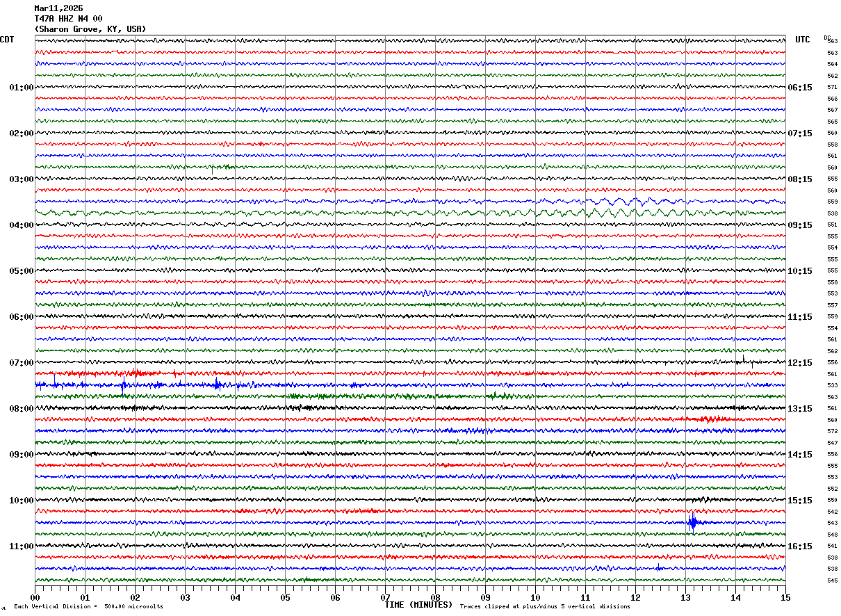
Task: Click the 10:00 CDT time label
Action: coord(21,501)
